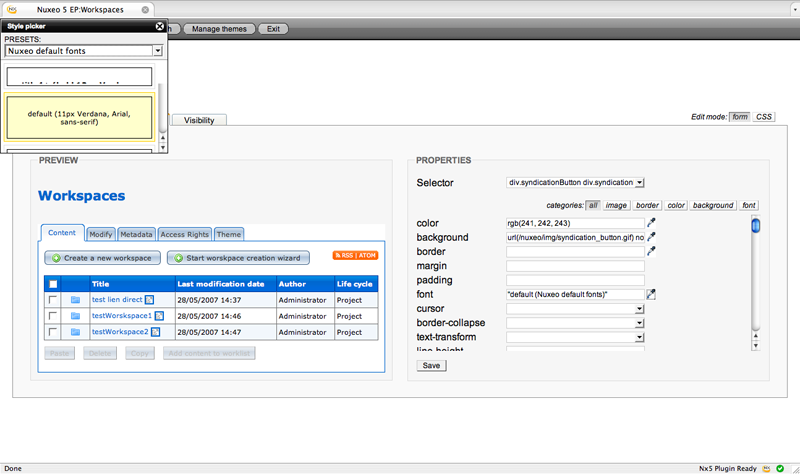Click the folder icon of testWorkspace2
This screenshot has width=800, height=474.
76,332
